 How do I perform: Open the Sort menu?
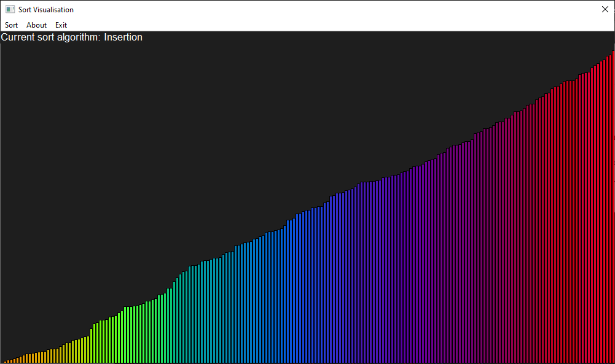(11, 25)
